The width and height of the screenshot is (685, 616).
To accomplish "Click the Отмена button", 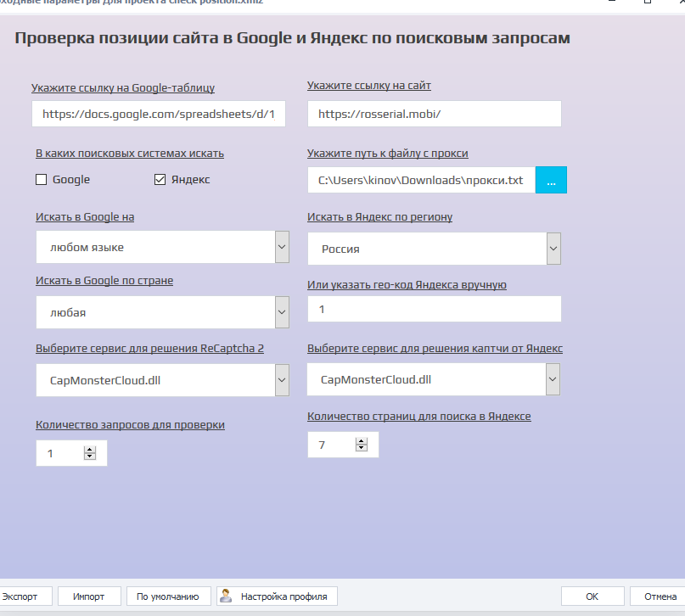I will click(660, 596).
